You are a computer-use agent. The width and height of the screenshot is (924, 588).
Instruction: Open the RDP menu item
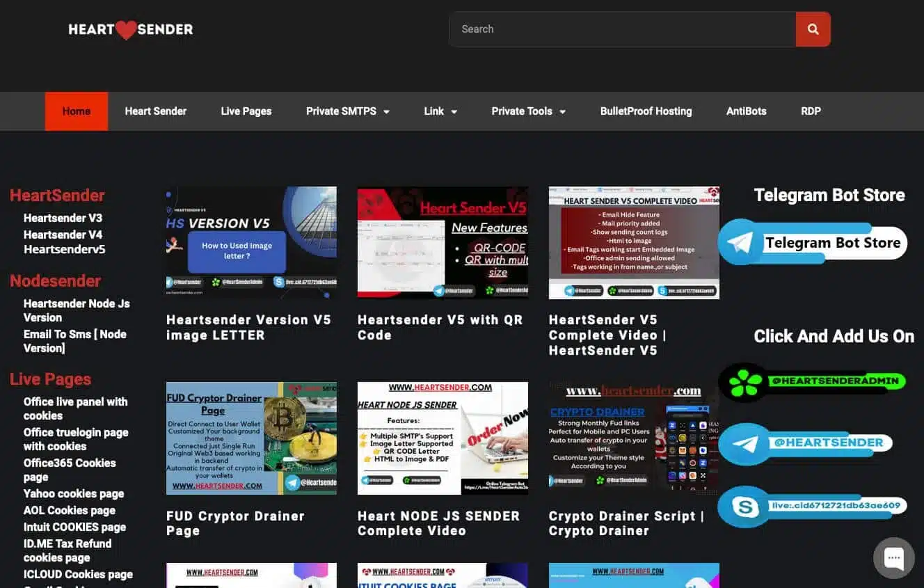click(811, 111)
